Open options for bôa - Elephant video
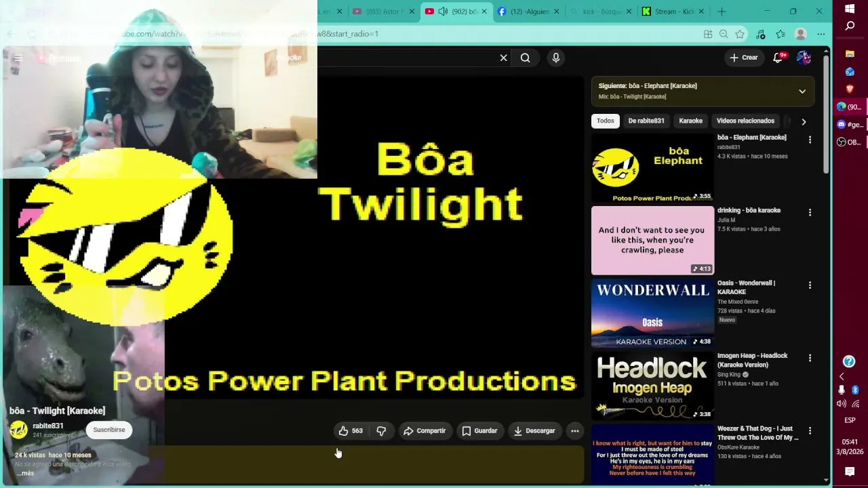This screenshot has width=868, height=488. coord(810,140)
